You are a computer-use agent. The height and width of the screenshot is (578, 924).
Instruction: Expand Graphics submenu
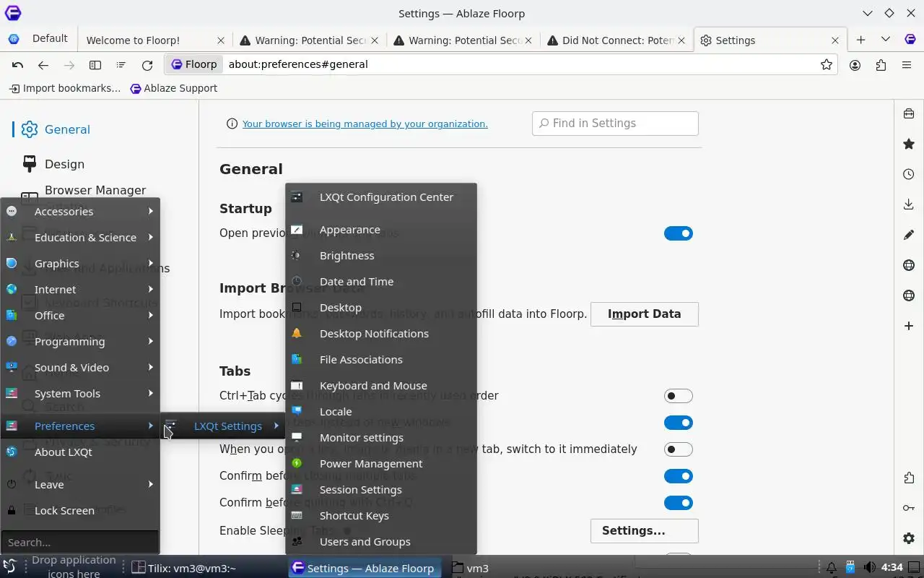(80, 264)
